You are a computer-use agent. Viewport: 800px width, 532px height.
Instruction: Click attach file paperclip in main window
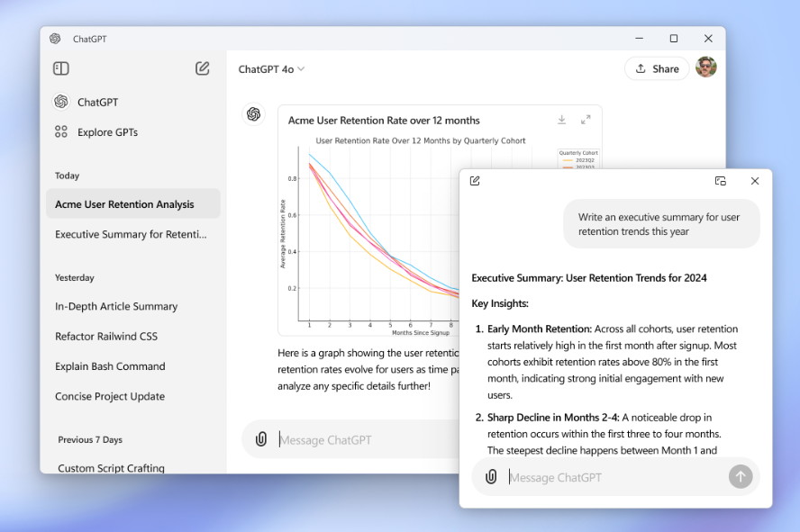click(x=261, y=439)
